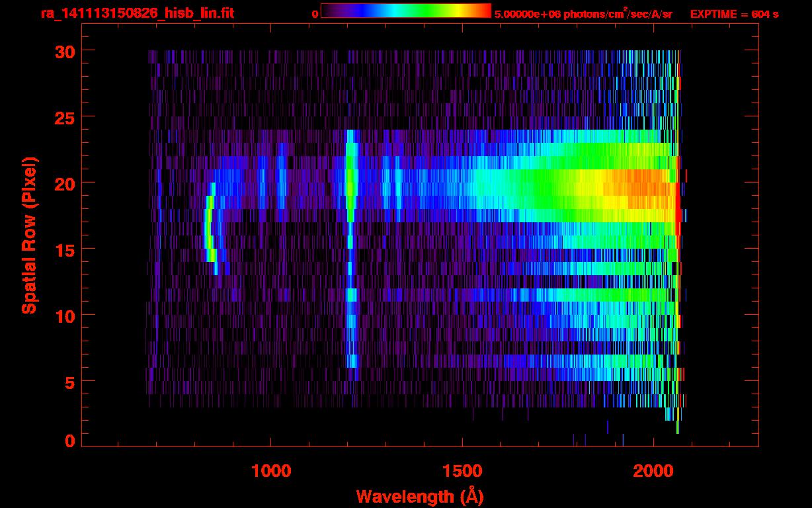Click the filename ra_141113150826_hisb_lin.fit title
Screen dimensions: 812x508
(136, 13)
